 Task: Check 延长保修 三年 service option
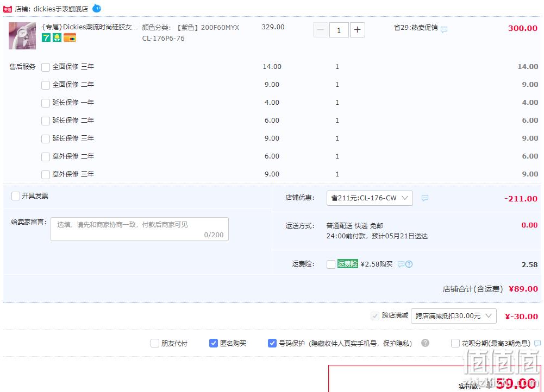[x=46, y=138]
